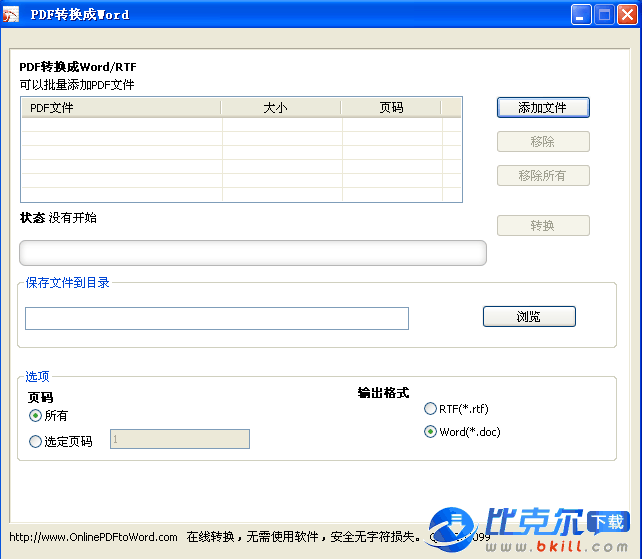Click the app icon in title bar
Screen dimensions: 642x559
pos(11,15)
